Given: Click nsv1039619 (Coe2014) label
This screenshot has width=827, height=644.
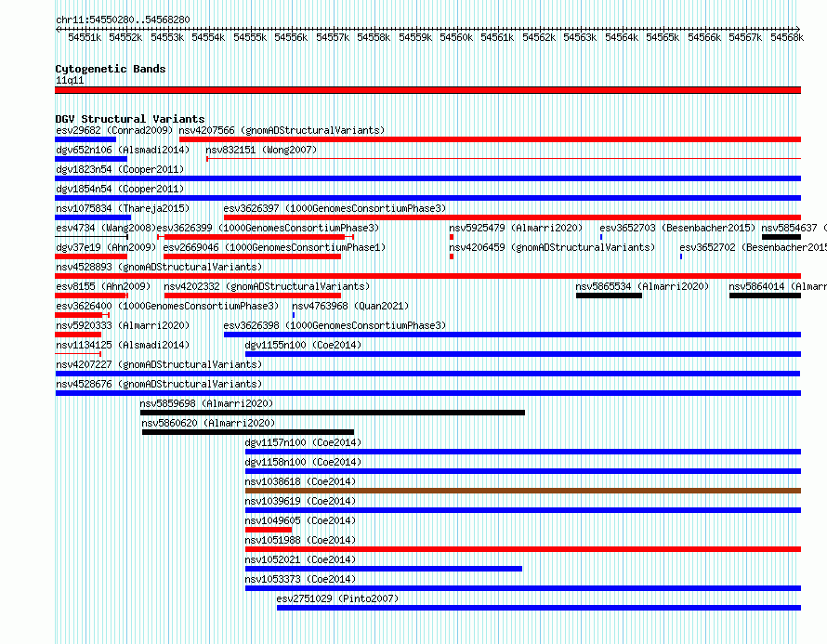Looking at the screenshot, I should (x=300, y=501).
